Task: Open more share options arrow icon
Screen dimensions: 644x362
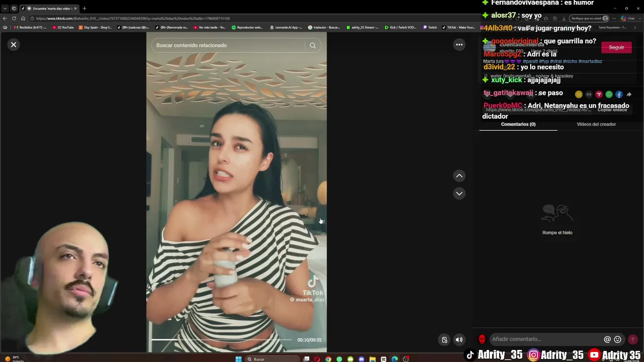Action: click(x=629, y=95)
